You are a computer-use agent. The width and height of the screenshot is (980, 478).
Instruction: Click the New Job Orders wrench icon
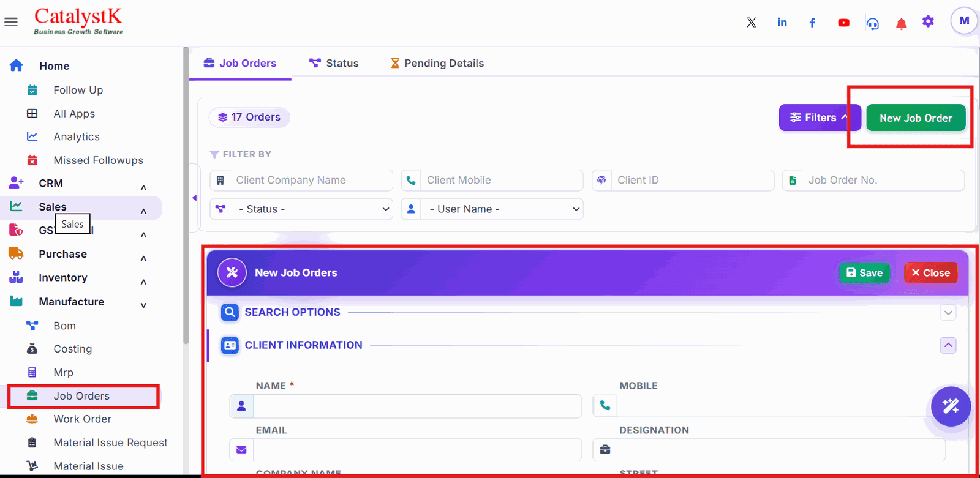(x=232, y=272)
